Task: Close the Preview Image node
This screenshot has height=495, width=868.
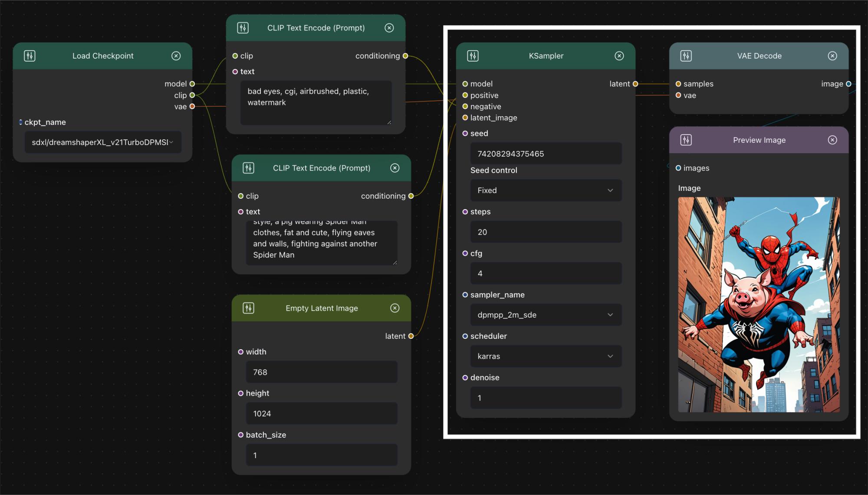Action: click(x=832, y=140)
